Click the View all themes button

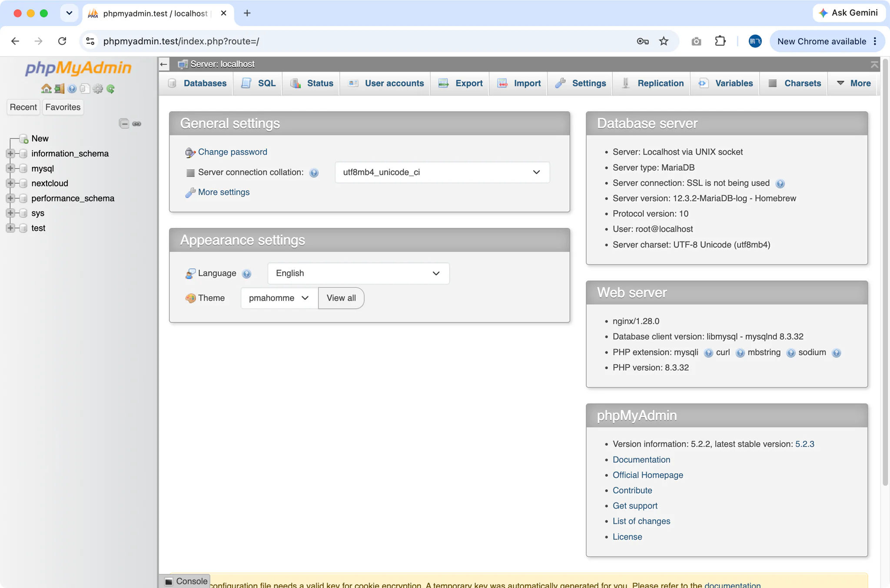[x=341, y=298]
